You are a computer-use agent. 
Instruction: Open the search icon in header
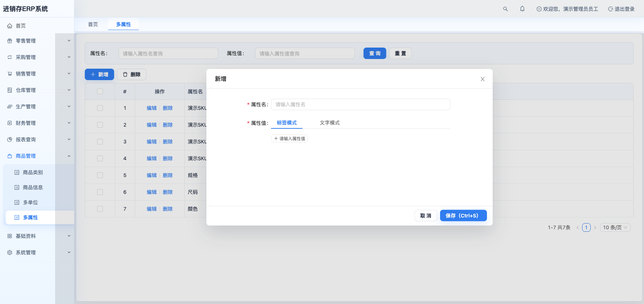(x=505, y=9)
